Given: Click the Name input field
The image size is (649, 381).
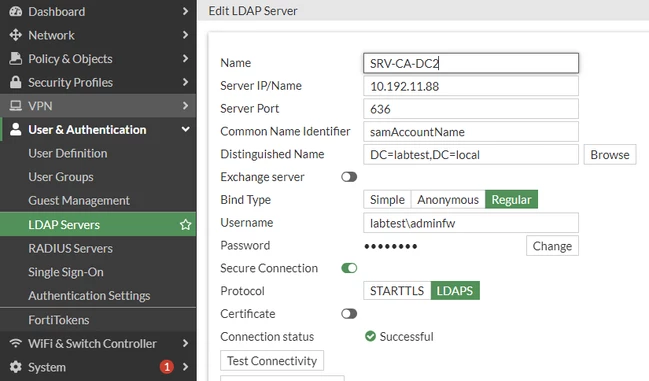Looking at the screenshot, I should point(471,63).
